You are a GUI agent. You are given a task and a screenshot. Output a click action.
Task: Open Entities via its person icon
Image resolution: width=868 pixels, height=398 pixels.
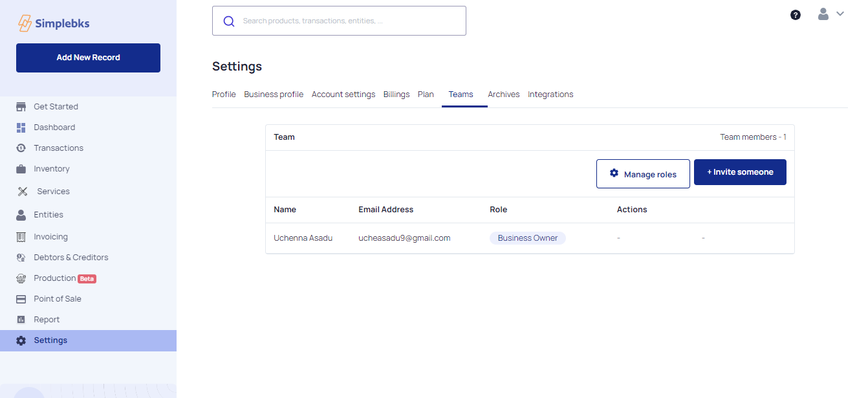coord(21,215)
